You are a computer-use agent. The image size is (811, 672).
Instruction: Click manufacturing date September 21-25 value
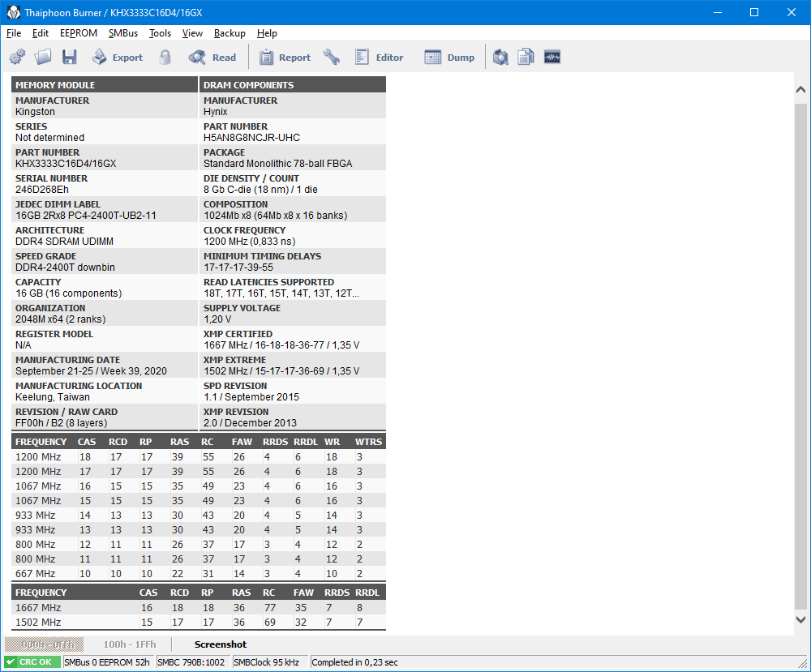pos(91,370)
